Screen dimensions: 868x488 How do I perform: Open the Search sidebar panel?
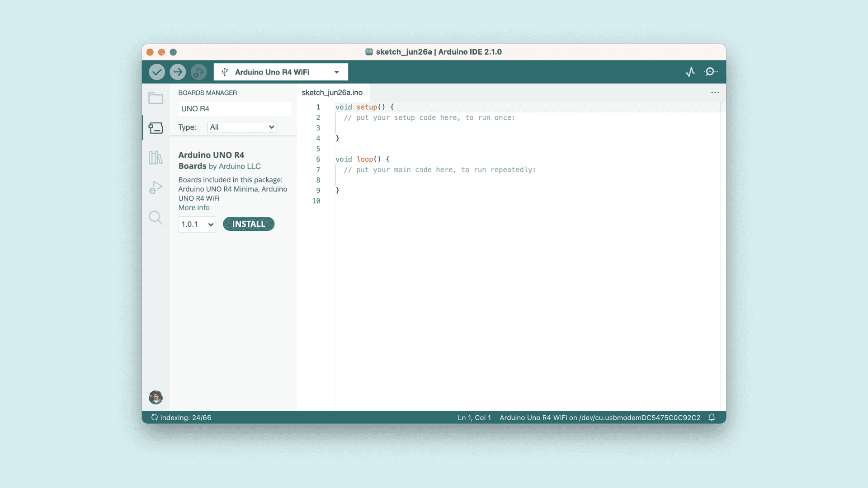156,217
